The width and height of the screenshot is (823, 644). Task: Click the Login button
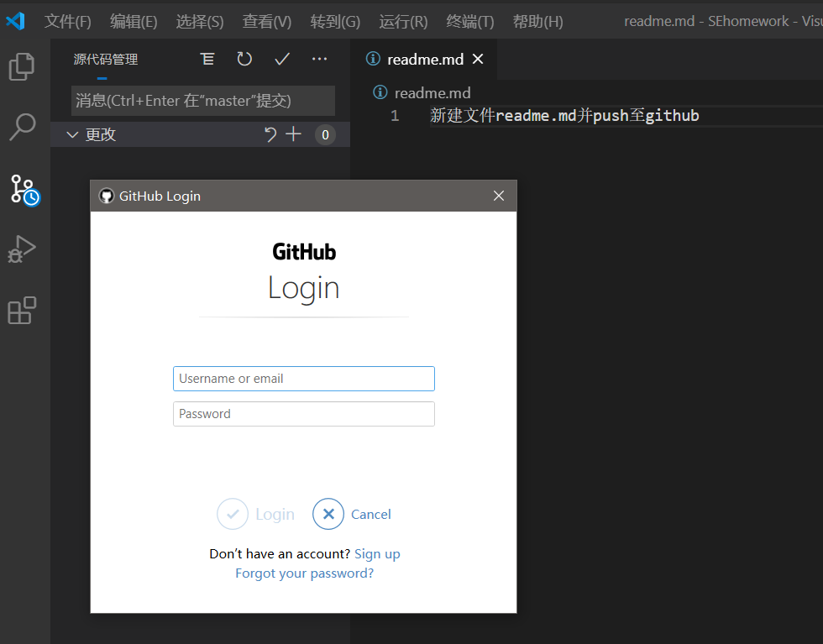[x=256, y=514]
